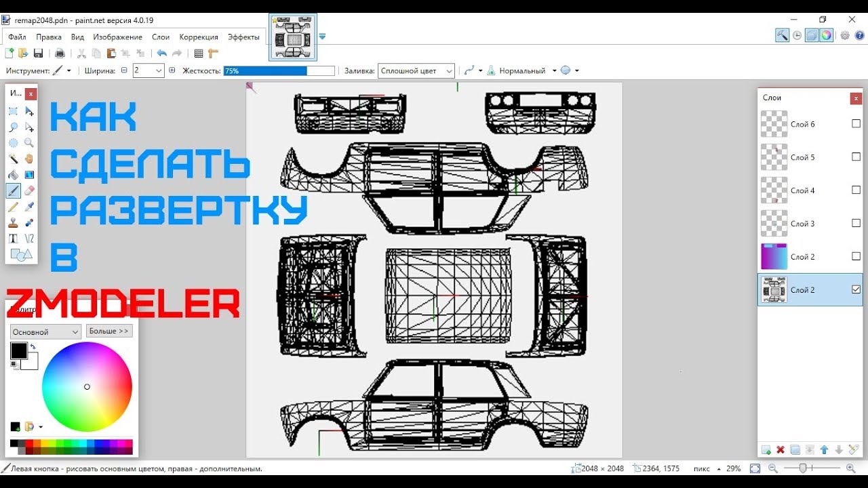
Task: Open the Вид menu
Action: 77,37
